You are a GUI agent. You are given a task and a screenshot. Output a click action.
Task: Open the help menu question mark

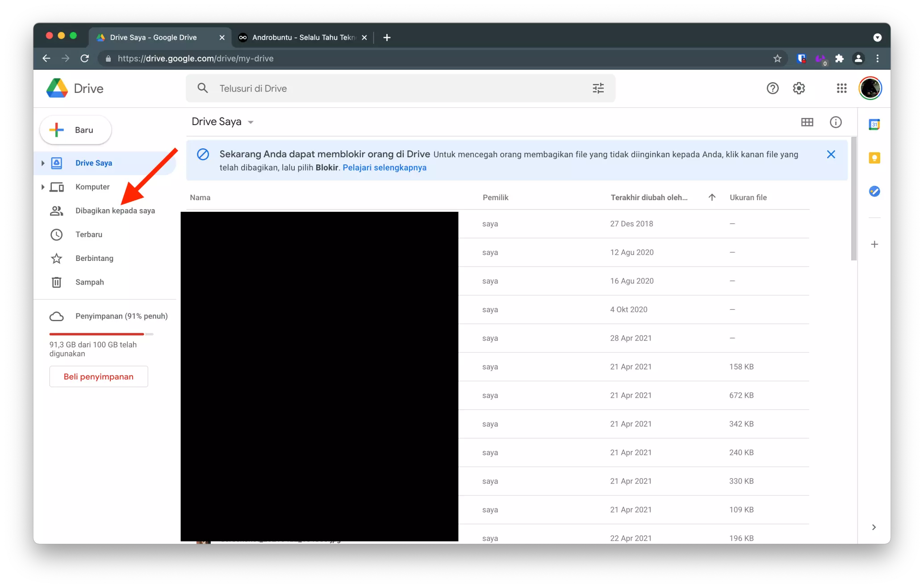point(773,88)
